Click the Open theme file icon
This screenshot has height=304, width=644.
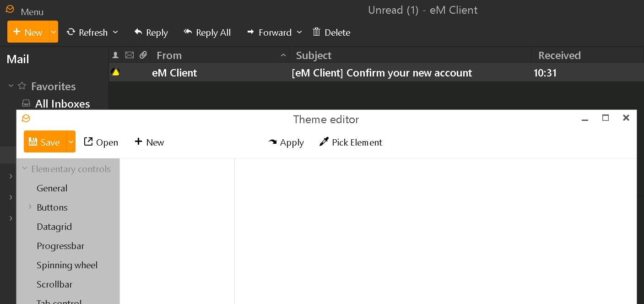pos(88,142)
